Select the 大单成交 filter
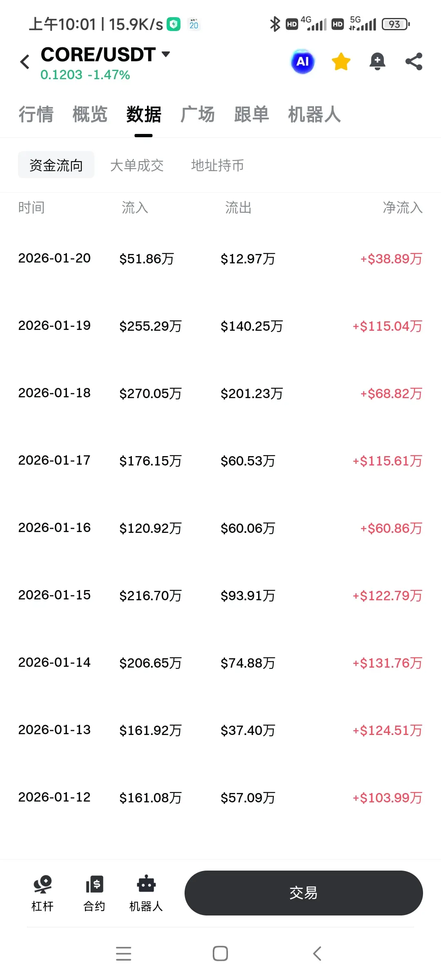 pos(137,165)
